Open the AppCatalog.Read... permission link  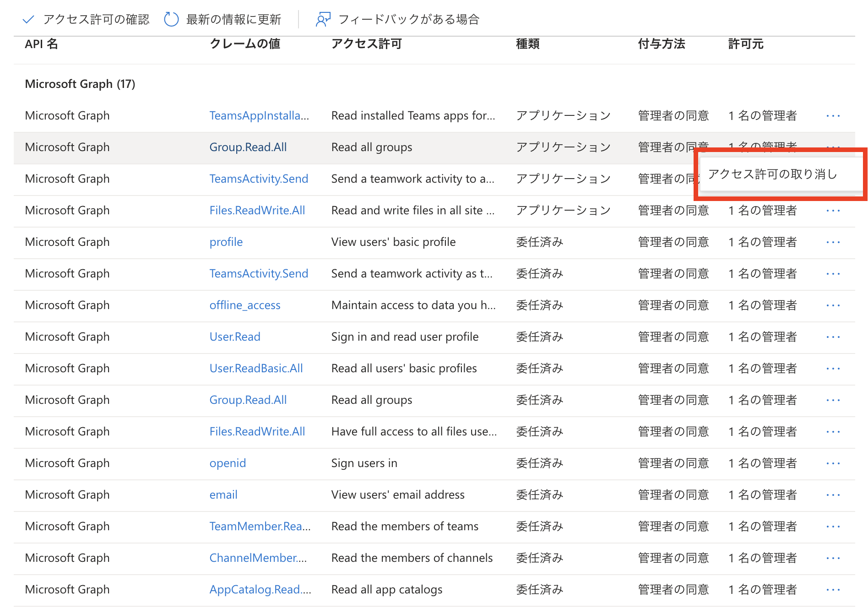click(x=260, y=589)
